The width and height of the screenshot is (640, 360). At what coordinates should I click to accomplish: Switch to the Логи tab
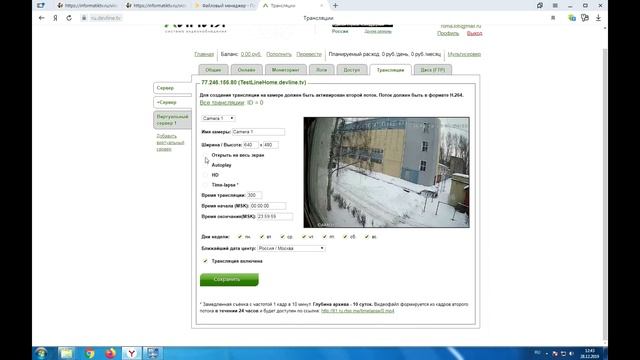click(322, 70)
